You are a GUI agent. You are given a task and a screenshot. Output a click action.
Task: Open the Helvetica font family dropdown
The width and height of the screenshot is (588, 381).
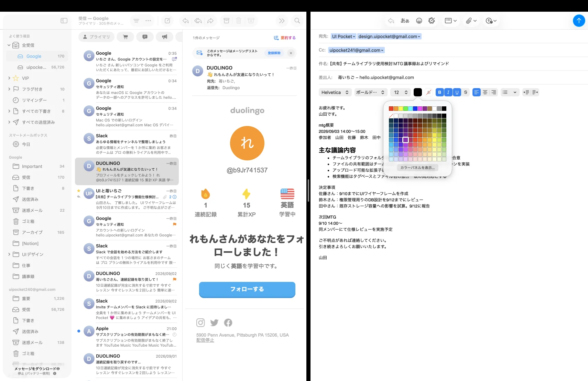point(335,92)
